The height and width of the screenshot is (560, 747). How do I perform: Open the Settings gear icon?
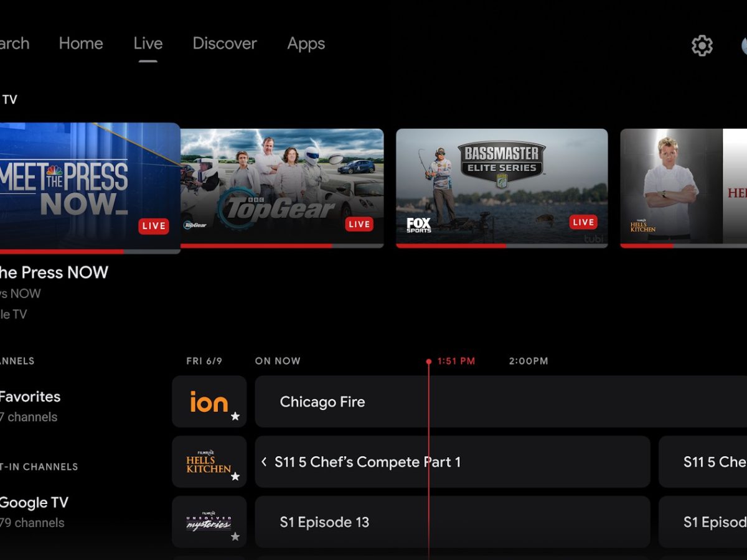pos(702,45)
